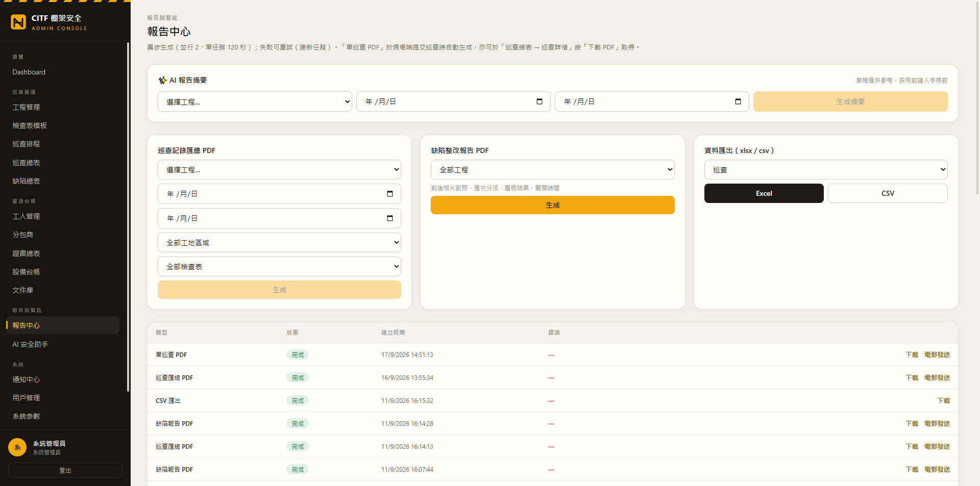This screenshot has width=980, height=486.
Task: Open calendar icon on 巡查記錄匯總 end date
Action: 390,218
